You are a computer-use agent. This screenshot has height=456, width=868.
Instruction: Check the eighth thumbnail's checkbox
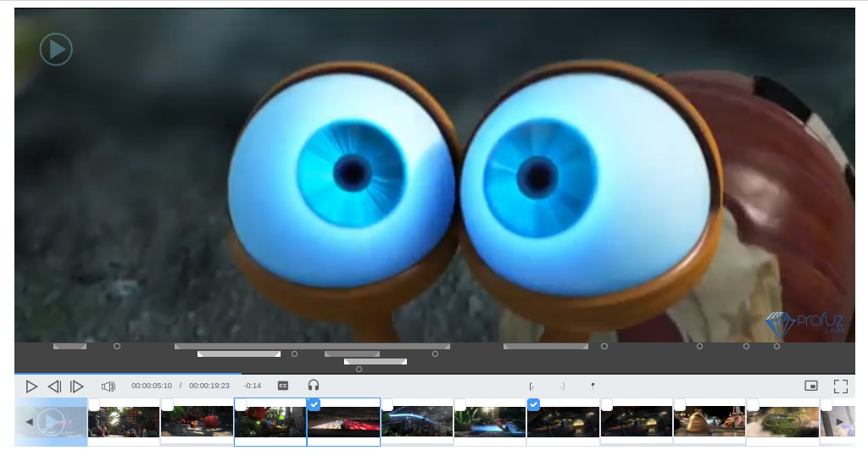[x=607, y=405]
